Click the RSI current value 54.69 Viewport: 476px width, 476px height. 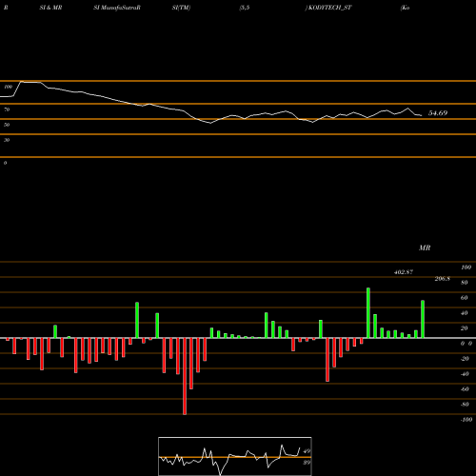coord(438,113)
